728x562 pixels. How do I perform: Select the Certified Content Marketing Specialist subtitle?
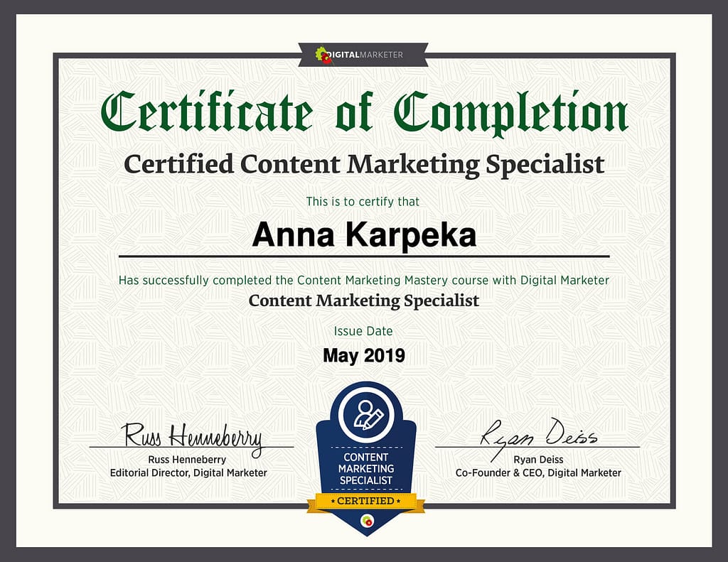pyautogui.click(x=364, y=164)
